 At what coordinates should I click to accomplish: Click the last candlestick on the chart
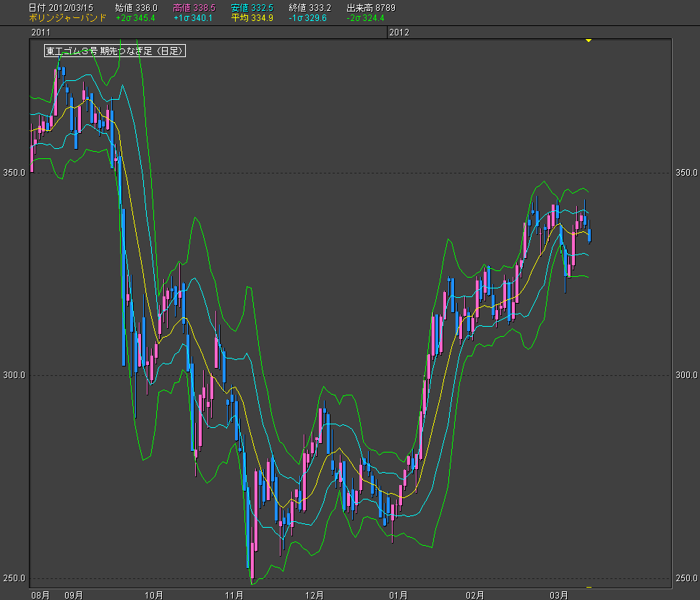pyautogui.click(x=591, y=235)
